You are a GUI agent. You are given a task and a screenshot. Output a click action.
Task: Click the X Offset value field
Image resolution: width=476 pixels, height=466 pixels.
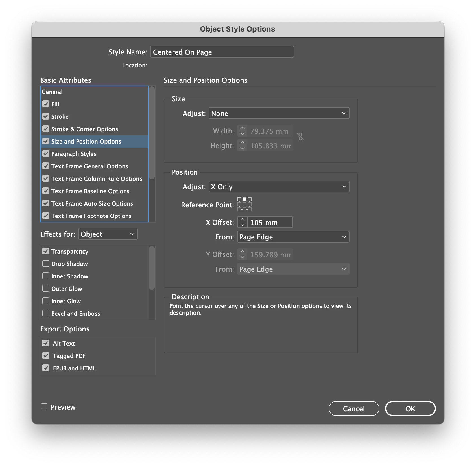click(270, 222)
